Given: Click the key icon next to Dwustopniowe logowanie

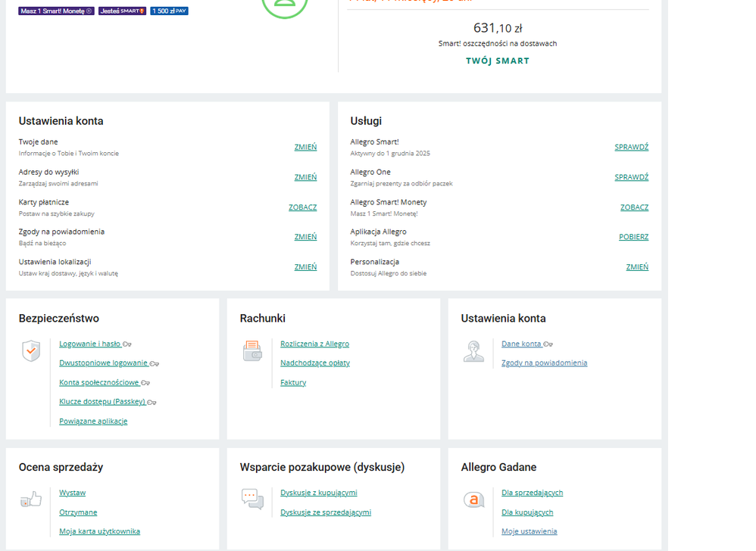Looking at the screenshot, I should pos(155,363).
